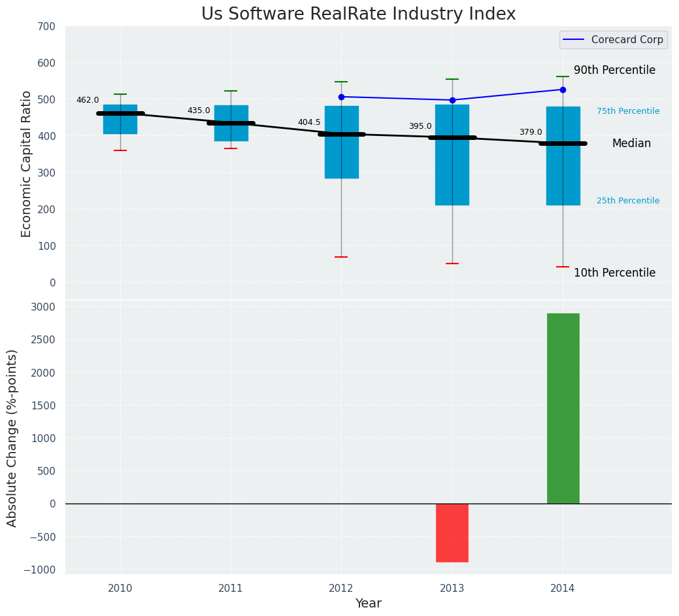Click the 404.5 median value label

309,122
